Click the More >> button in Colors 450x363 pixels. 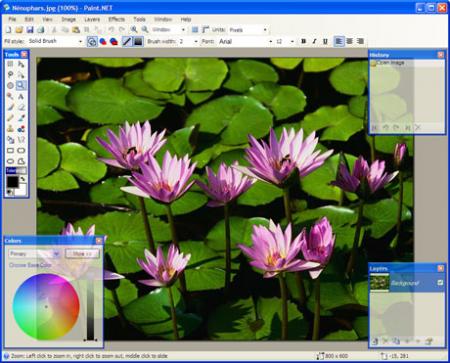coord(82,254)
